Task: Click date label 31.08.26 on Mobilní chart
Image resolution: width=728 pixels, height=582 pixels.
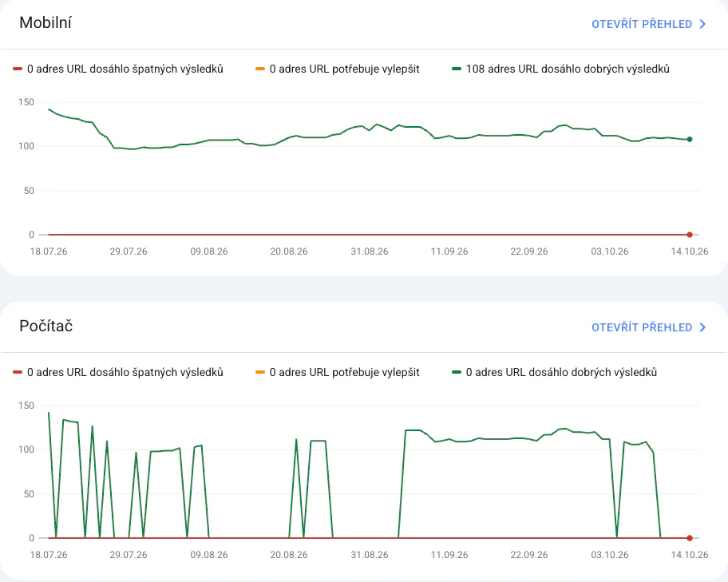Action: (370, 251)
